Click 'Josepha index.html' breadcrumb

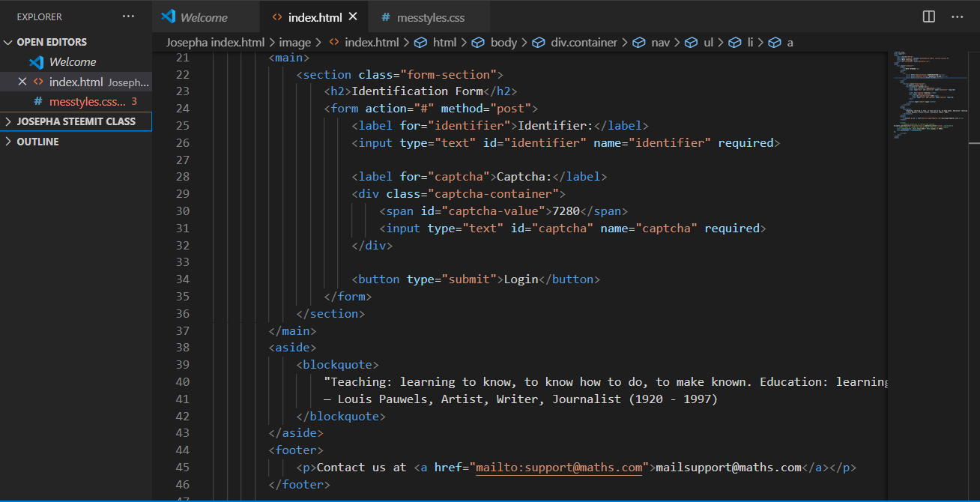pyautogui.click(x=215, y=43)
